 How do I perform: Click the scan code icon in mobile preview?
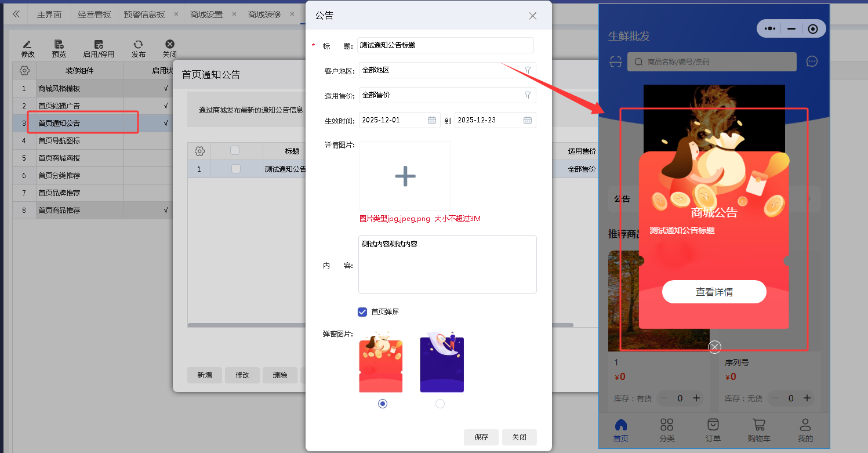click(x=615, y=61)
